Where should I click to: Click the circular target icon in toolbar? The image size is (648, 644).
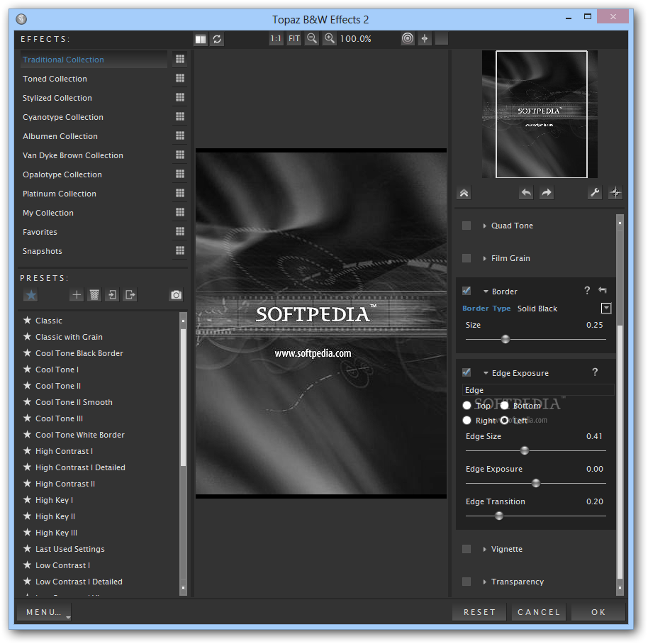coord(408,39)
